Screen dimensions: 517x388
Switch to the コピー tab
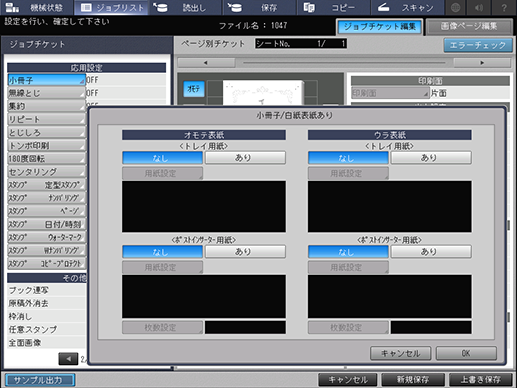pos(333,7)
